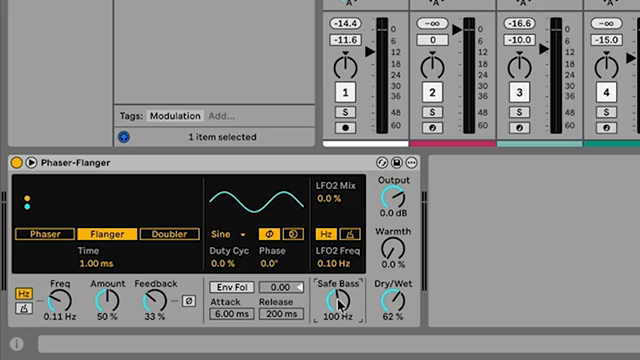
Task: Click the LFO sine waveform display
Action: coord(256,202)
